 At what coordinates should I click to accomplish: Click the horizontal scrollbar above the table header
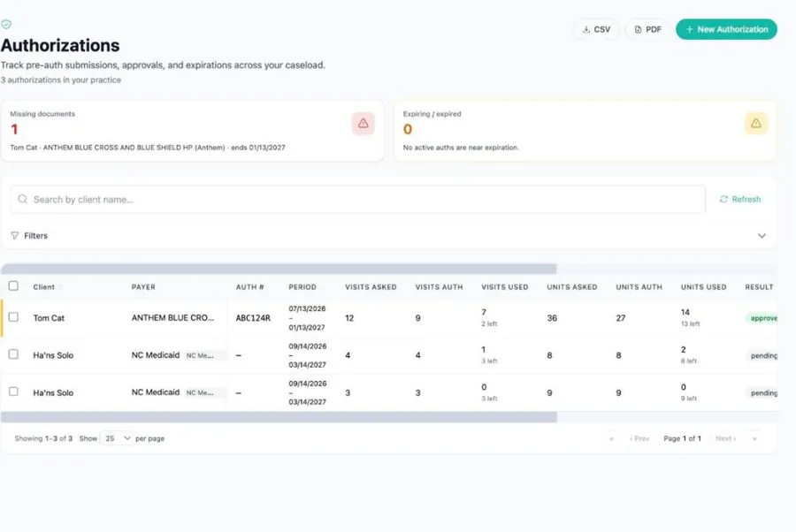[x=279, y=269]
